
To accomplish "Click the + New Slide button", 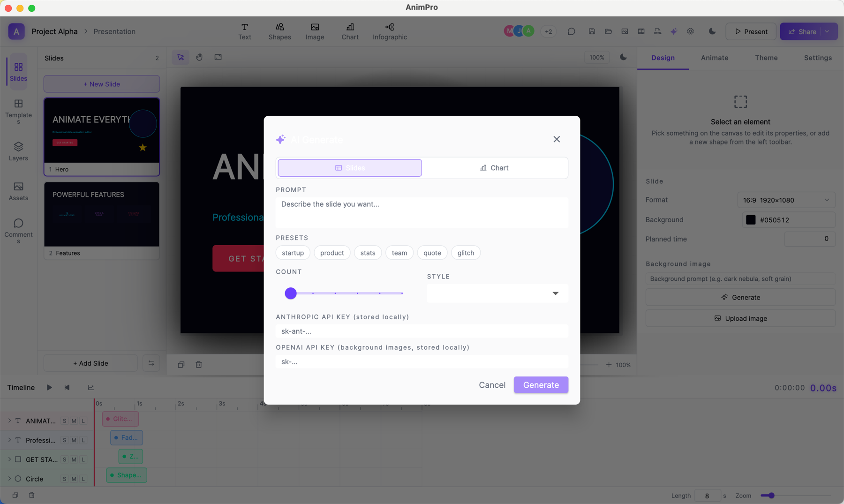I will tap(102, 84).
